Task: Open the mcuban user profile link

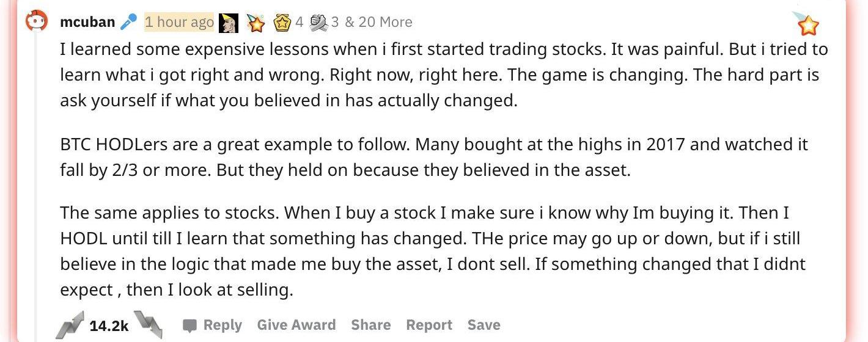Action: coord(87,22)
